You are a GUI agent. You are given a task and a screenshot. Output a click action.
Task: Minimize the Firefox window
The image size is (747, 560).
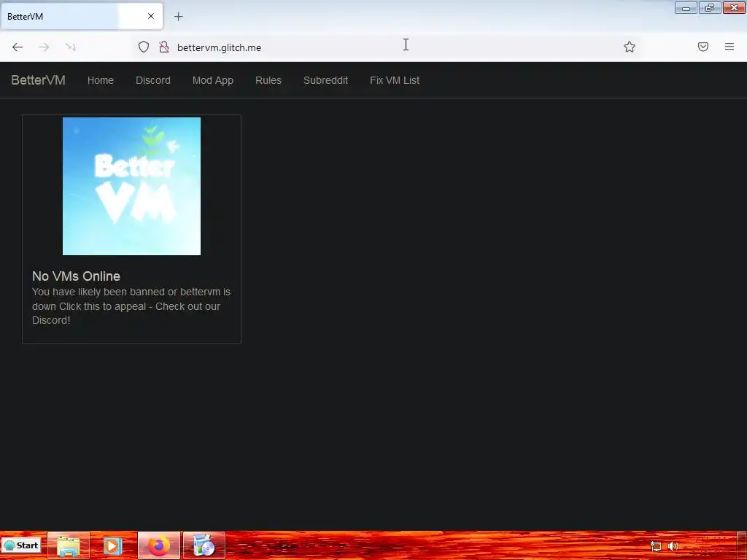[x=686, y=8]
